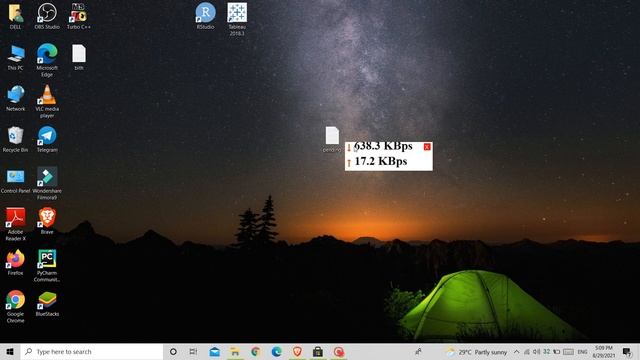Open the Action Center notifications icon
Image resolution: width=640 pixels, height=360 pixels.
627,351
